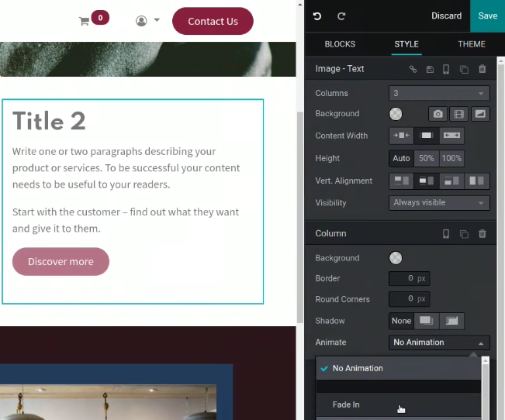The width and height of the screenshot is (505, 420).
Task: Click the Border width input field
Action: (409, 278)
